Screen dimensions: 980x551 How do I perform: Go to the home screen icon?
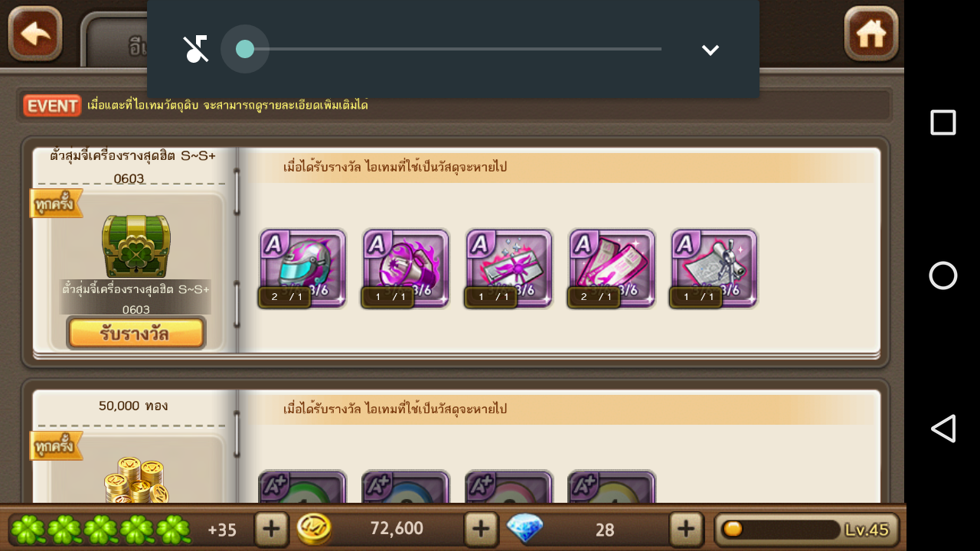tap(871, 34)
